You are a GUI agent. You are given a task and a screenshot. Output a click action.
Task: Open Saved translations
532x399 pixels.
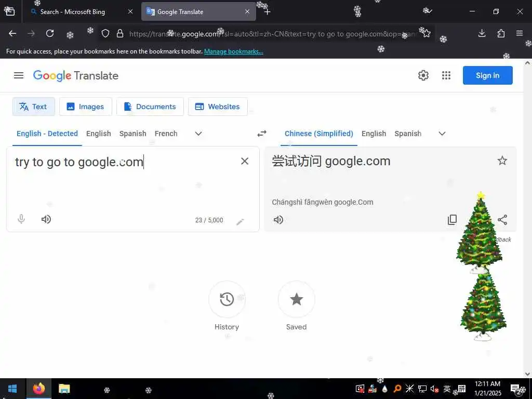[296, 299]
